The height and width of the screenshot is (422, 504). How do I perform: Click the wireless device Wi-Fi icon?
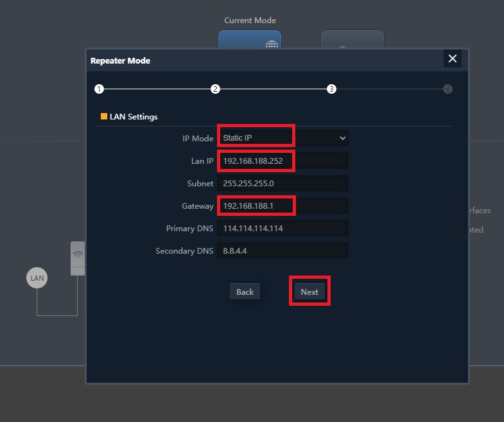(78, 254)
